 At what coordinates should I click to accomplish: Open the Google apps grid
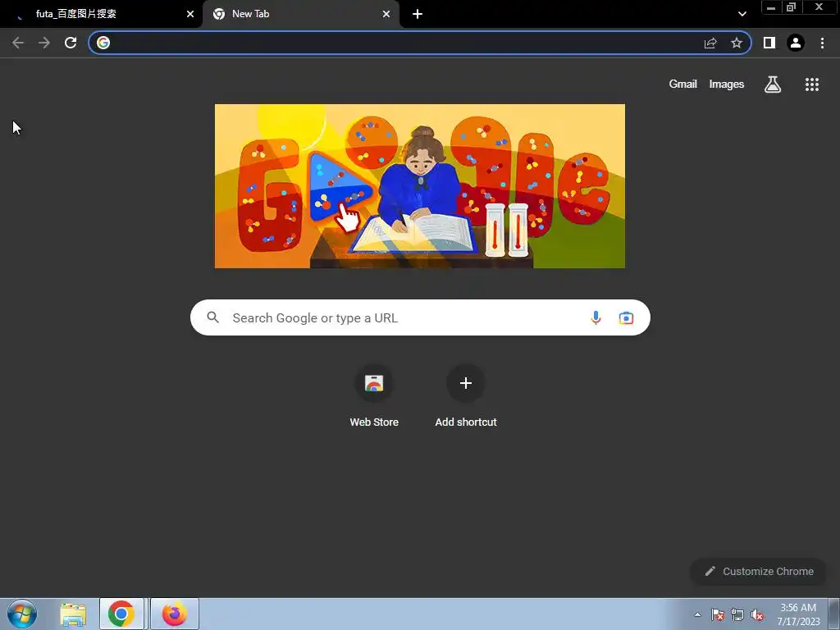(811, 84)
